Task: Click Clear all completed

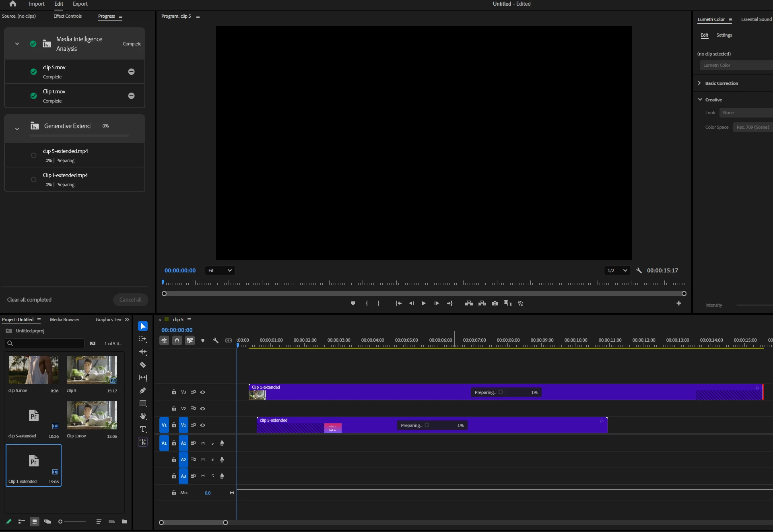Action: click(29, 300)
